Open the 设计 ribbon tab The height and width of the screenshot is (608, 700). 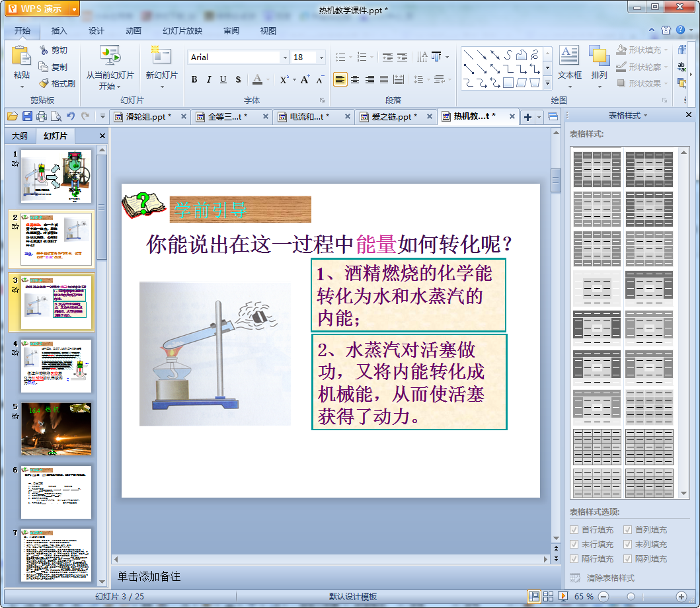point(96,31)
